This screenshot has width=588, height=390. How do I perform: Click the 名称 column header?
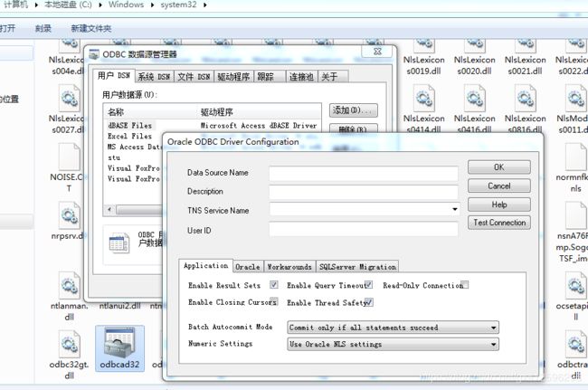(151, 111)
